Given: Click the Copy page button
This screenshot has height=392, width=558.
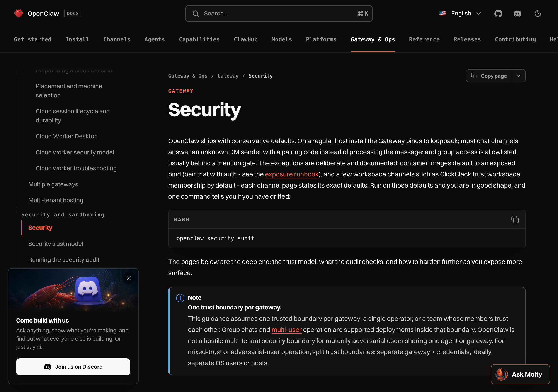Looking at the screenshot, I should point(488,76).
